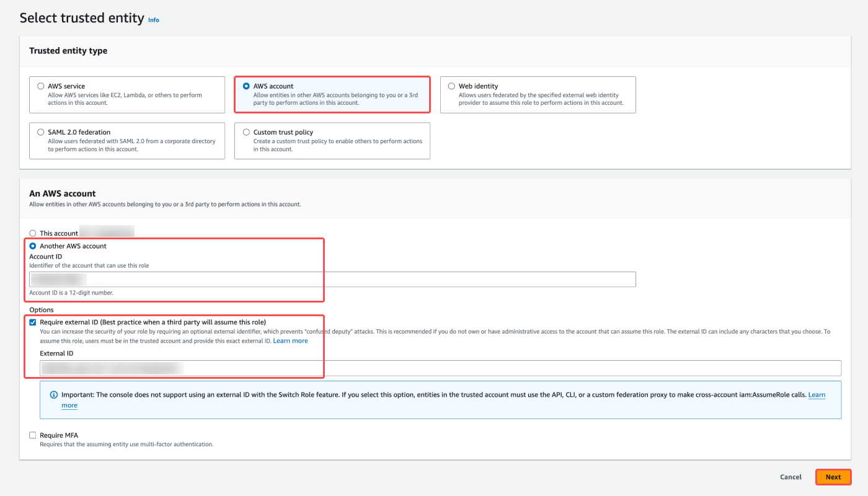Click the info icon in Important notice
Image resolution: width=868 pixels, height=496 pixels.
(x=54, y=395)
